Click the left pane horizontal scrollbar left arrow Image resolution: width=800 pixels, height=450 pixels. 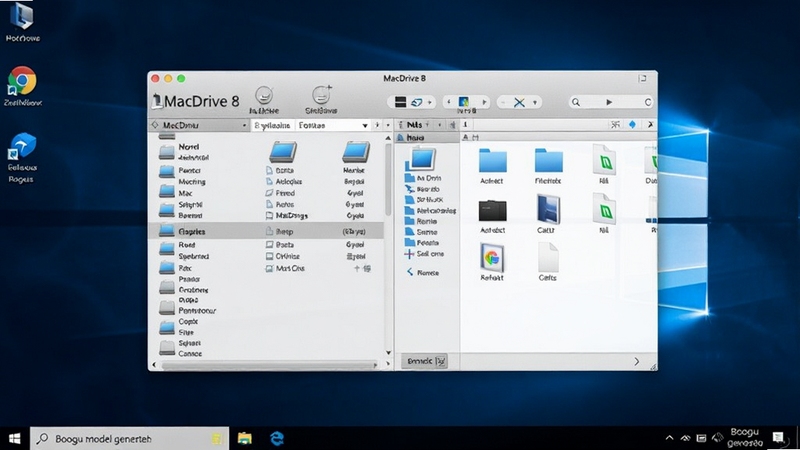tap(154, 364)
